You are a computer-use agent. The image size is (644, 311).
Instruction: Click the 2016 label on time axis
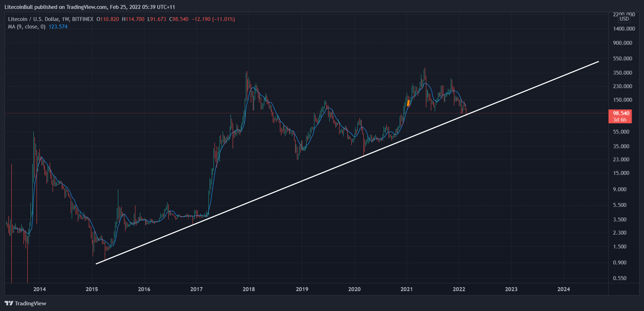144,289
